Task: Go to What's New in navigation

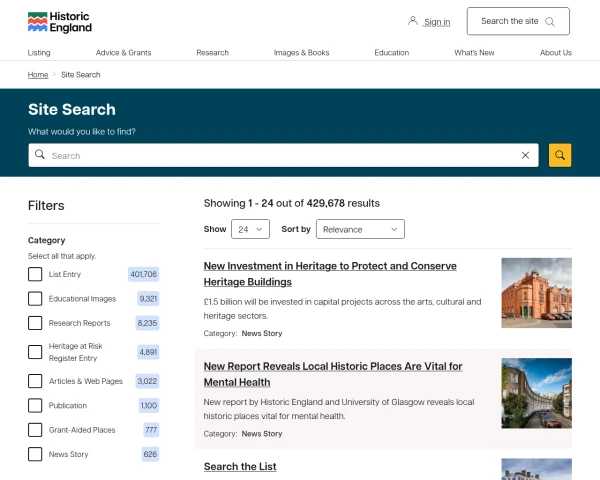Action: pyautogui.click(x=474, y=52)
